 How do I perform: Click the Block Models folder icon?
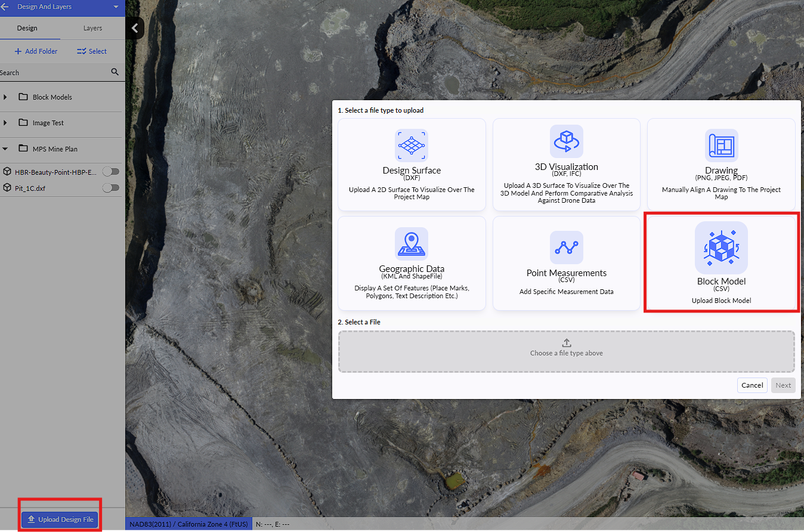point(23,97)
